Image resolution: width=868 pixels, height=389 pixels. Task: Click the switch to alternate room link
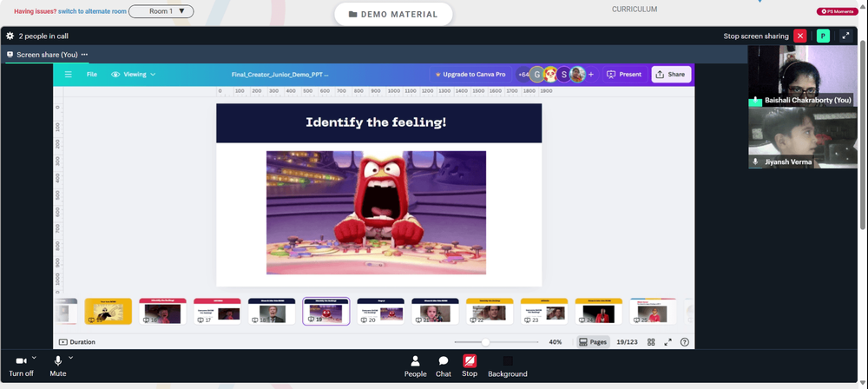click(93, 11)
